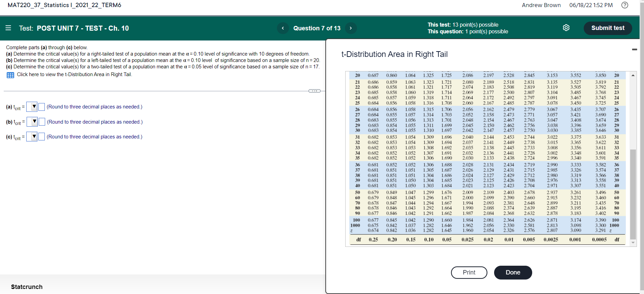Open the sign dropdown for part (a)

[x=32, y=107]
